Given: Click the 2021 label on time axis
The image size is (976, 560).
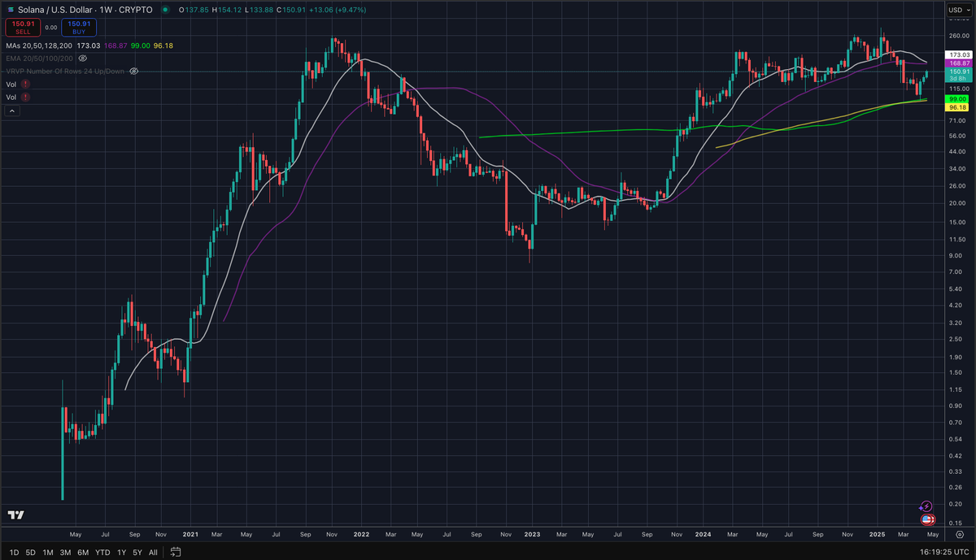Looking at the screenshot, I should coord(190,534).
